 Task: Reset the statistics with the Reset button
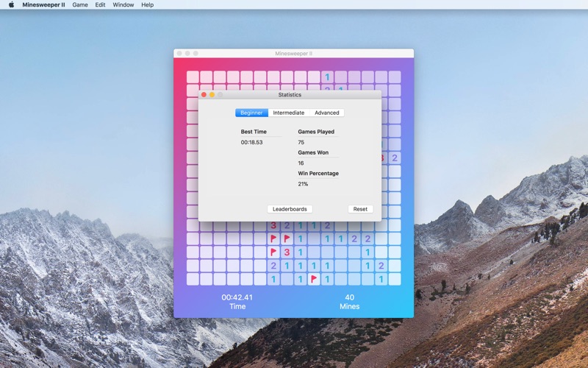pos(360,209)
